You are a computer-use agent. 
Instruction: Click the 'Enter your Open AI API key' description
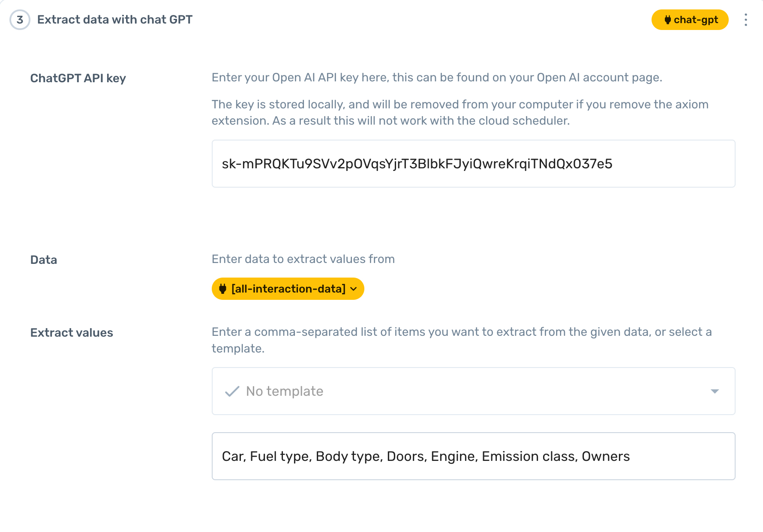[x=437, y=78]
